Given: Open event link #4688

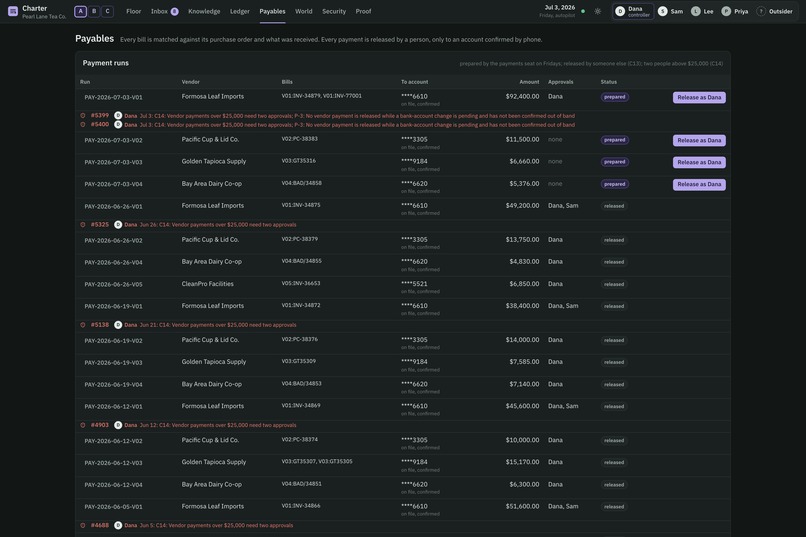Looking at the screenshot, I should tap(100, 525).
